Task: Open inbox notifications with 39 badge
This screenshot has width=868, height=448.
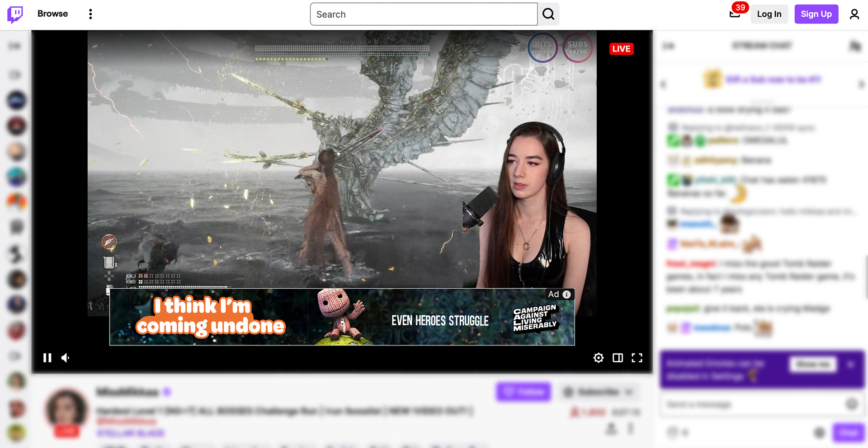Action: (x=736, y=13)
